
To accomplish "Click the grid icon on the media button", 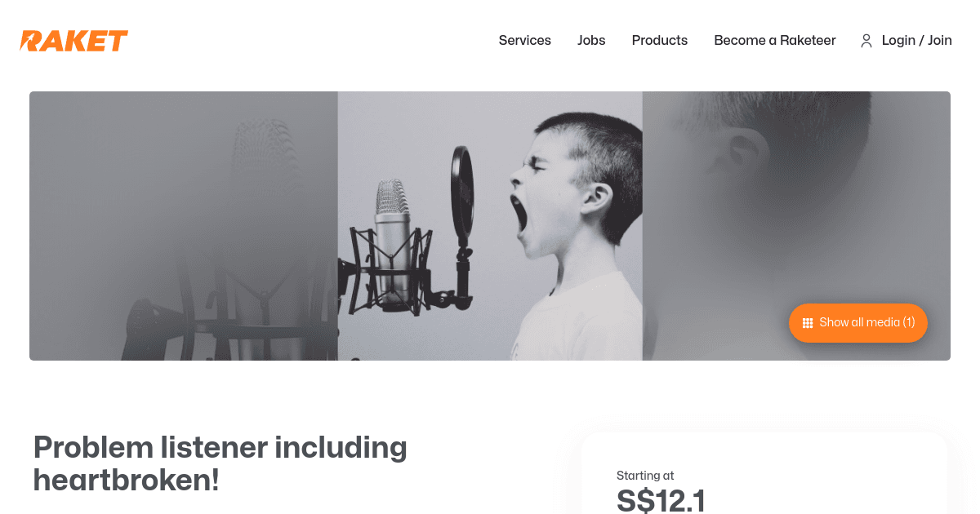I will pos(808,323).
